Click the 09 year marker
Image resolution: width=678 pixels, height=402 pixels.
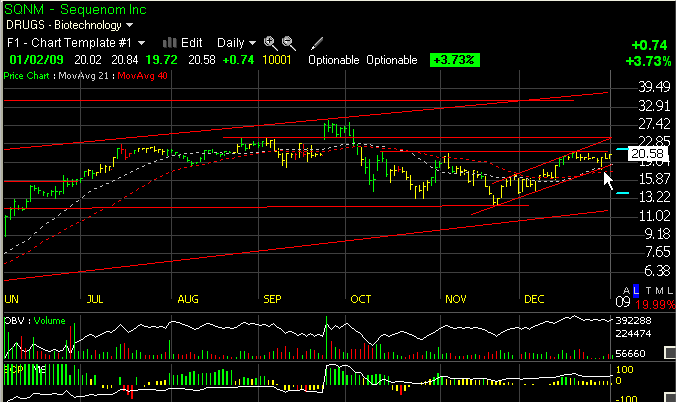pos(623,302)
